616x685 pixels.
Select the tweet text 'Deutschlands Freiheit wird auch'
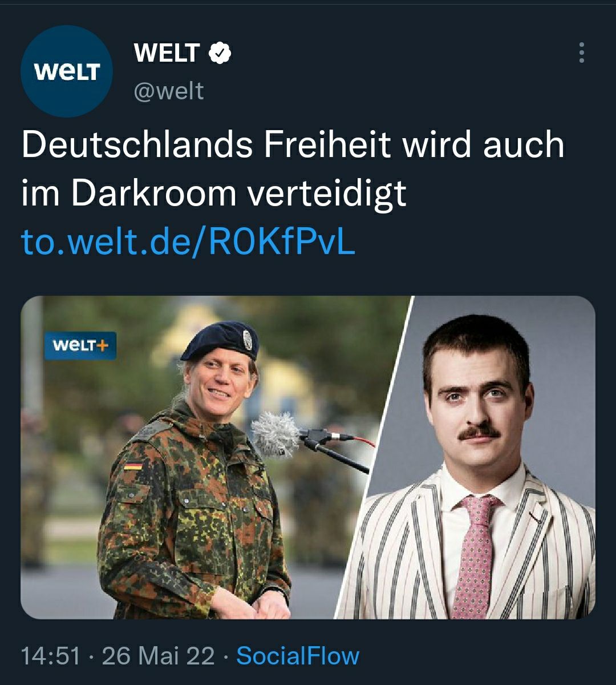pyautogui.click(x=293, y=145)
